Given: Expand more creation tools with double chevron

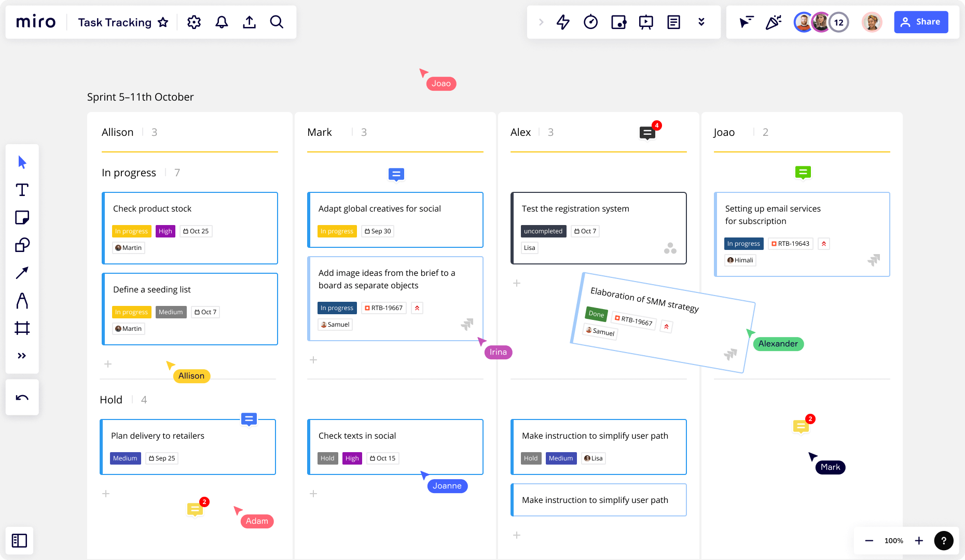Looking at the screenshot, I should [x=22, y=356].
